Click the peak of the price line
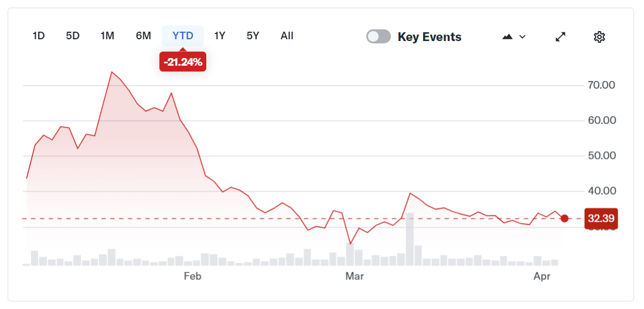This screenshot has height=309, width=644. (111, 72)
